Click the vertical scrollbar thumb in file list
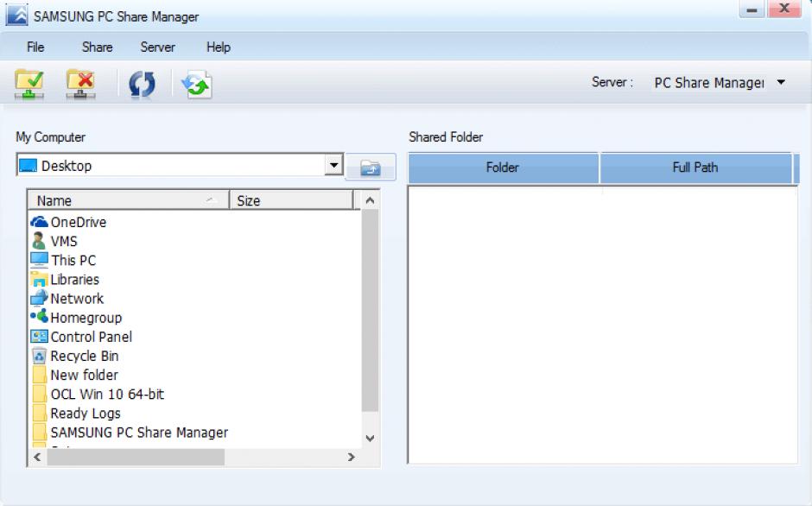 tap(370, 310)
